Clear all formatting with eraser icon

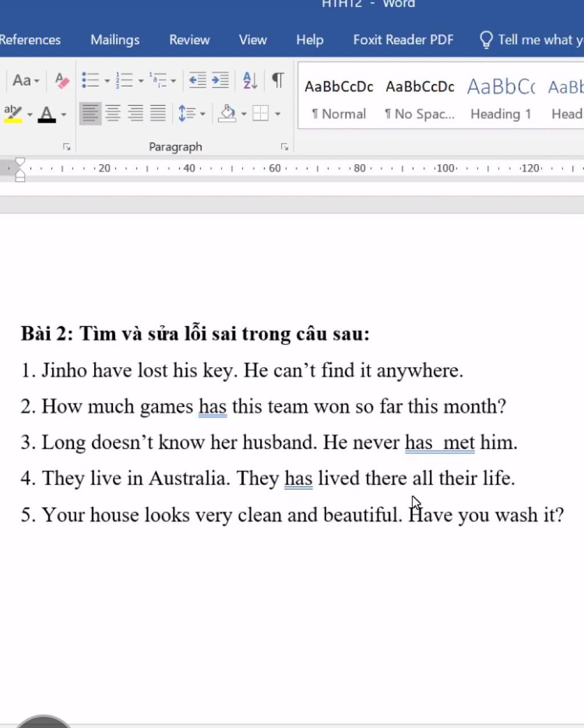tap(62, 80)
